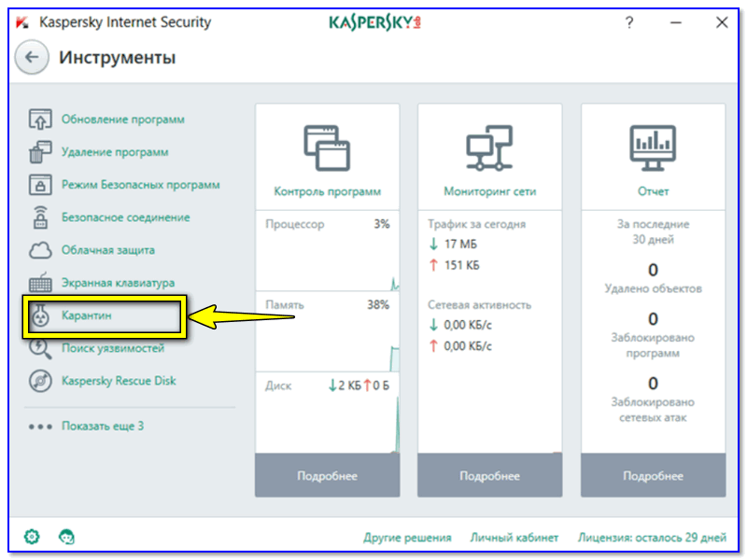Open Облачная защита
The width and height of the screenshot is (747, 560).
[x=108, y=250]
